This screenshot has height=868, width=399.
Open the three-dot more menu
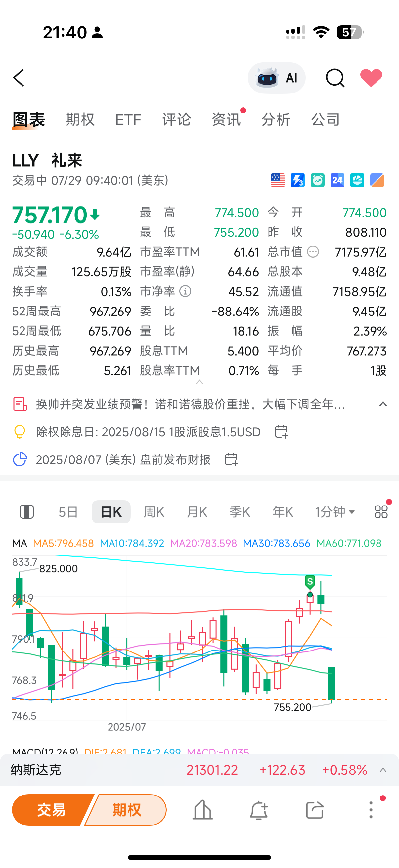tap(371, 810)
